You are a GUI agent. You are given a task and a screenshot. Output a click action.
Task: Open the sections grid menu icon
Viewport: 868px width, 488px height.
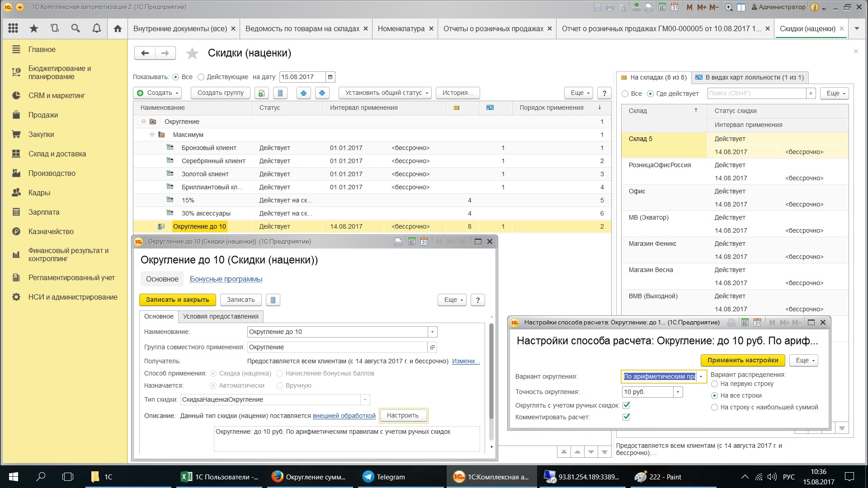click(x=13, y=28)
